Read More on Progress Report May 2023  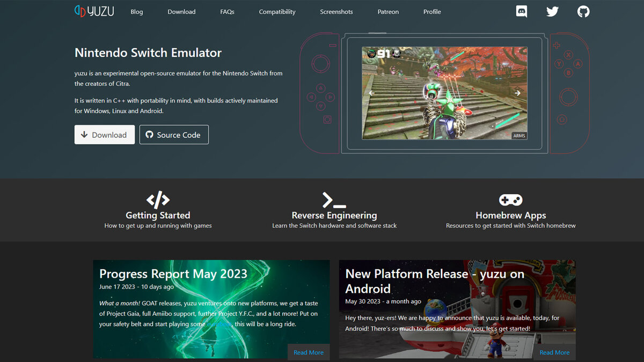[309, 352]
